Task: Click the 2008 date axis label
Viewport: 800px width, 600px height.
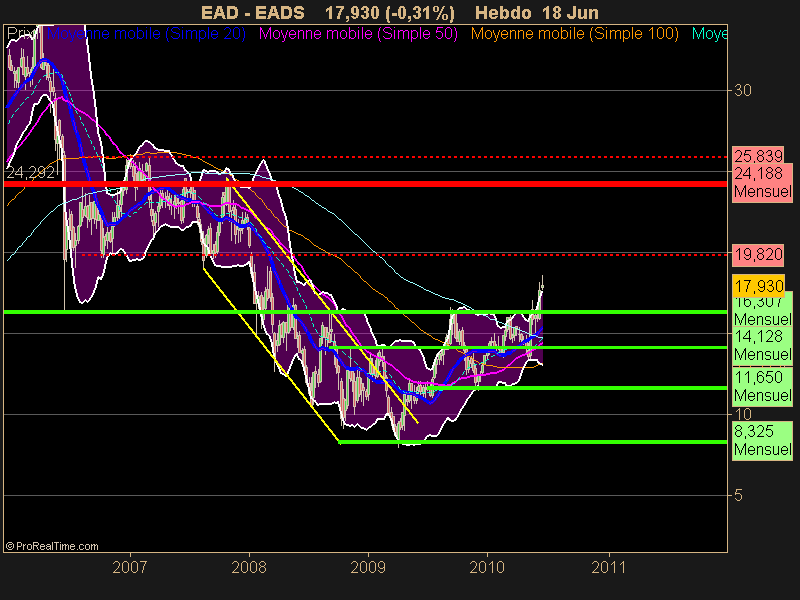Action: coord(249,567)
